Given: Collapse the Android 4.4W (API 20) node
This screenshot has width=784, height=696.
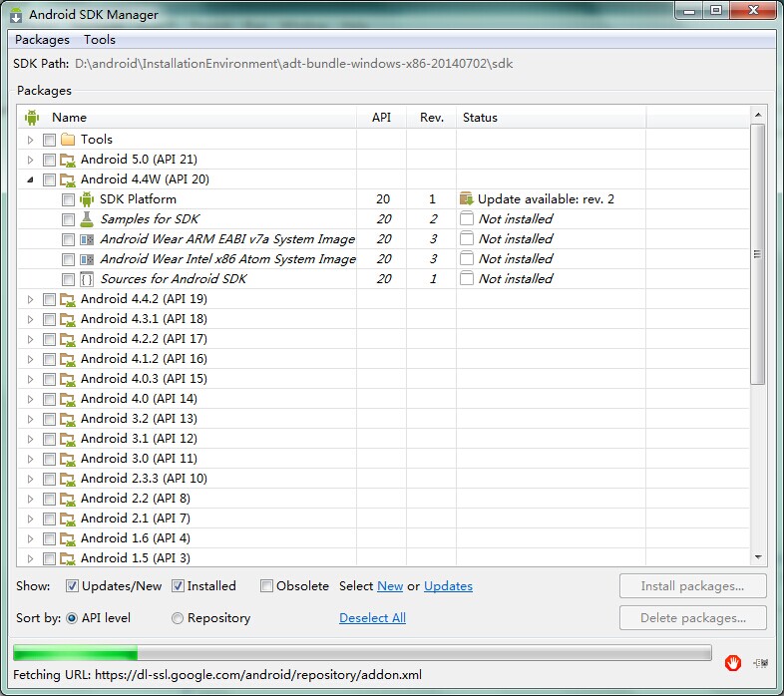Looking at the screenshot, I should click(31, 179).
